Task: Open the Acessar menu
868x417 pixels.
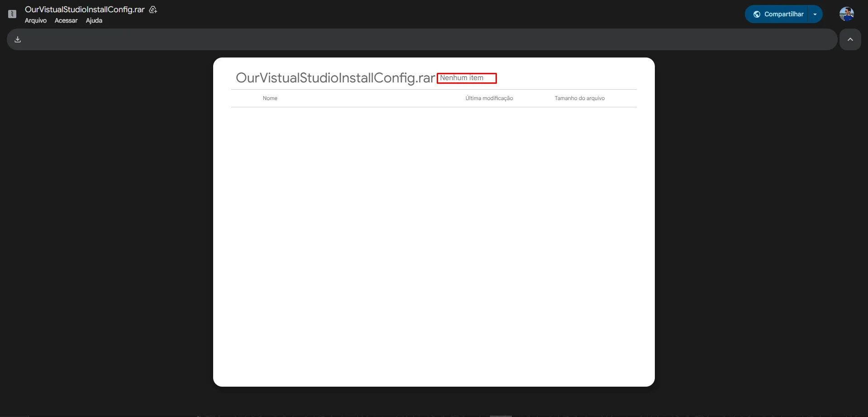Action: (x=66, y=20)
